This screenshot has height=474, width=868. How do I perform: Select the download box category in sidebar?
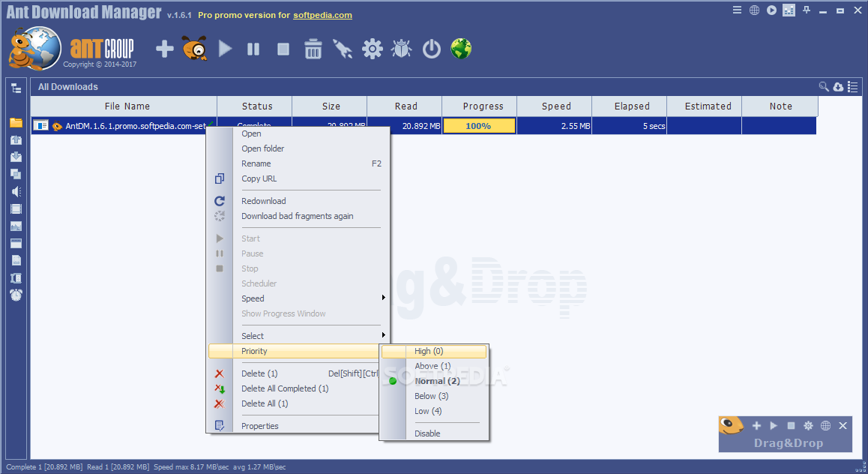click(16, 157)
